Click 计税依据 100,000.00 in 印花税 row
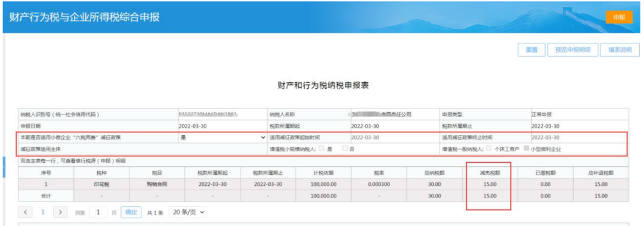This screenshot has width=644, height=226. coord(324,184)
